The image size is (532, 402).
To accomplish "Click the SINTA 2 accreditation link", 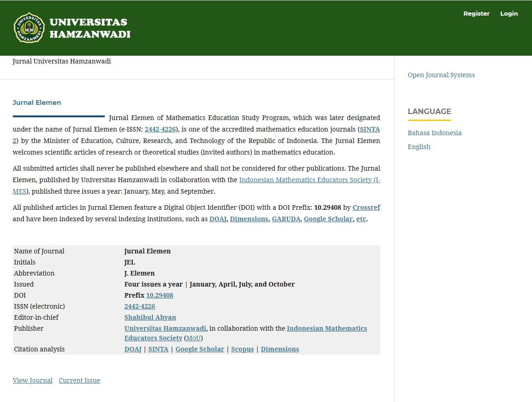I will click(x=369, y=130).
